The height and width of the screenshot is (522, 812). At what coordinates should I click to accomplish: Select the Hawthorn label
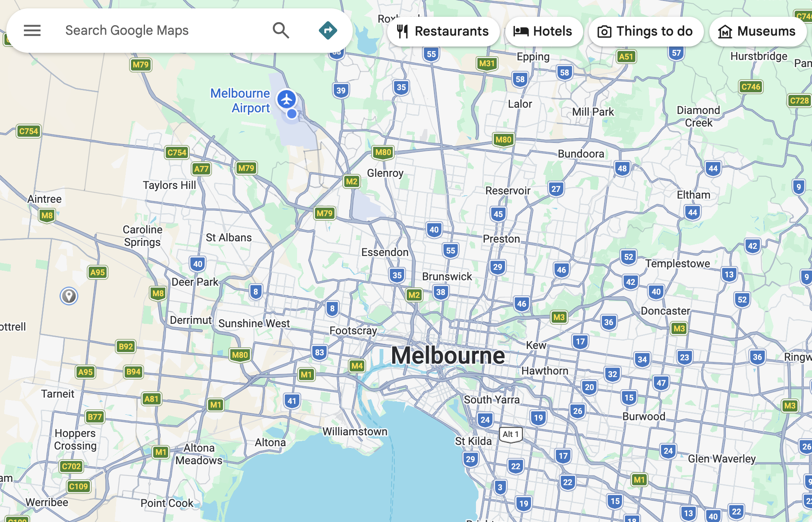[x=545, y=371]
